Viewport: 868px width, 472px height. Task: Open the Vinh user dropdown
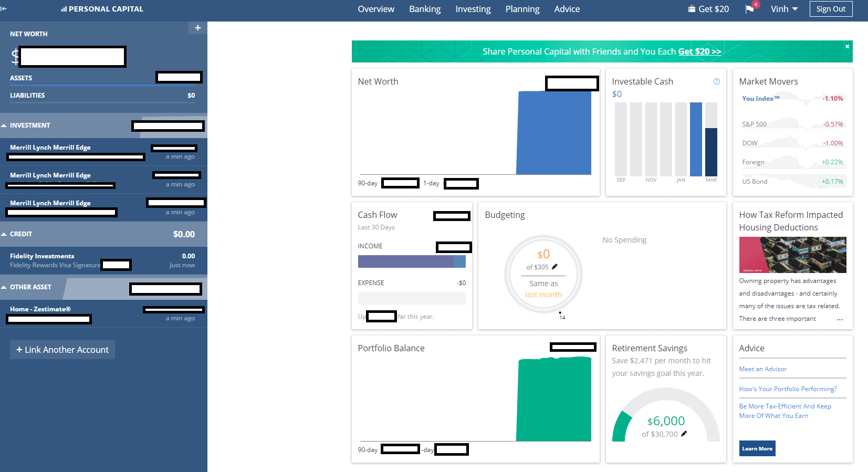click(x=784, y=9)
